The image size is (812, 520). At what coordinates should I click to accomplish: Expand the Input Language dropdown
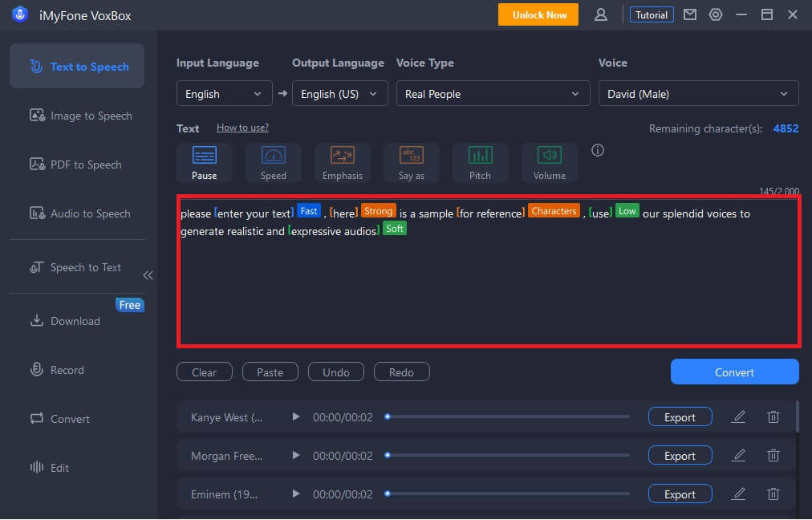(224, 94)
